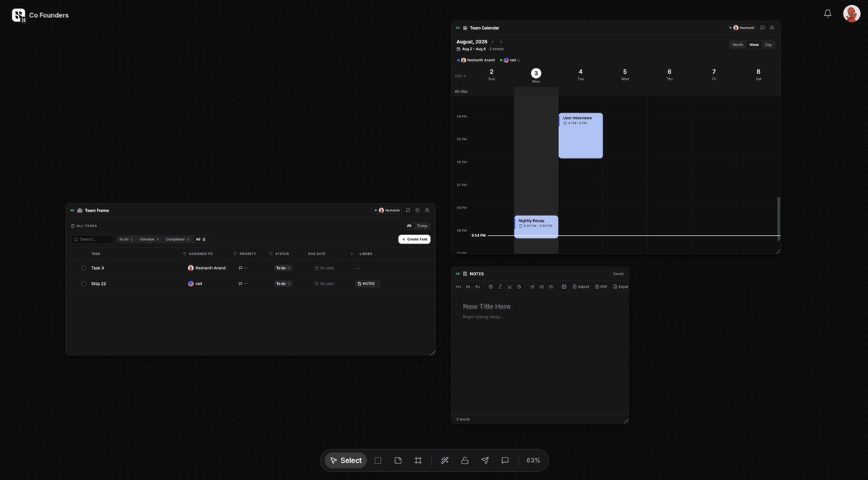Select the All toggle beside Today
The image size is (868, 480).
click(409, 226)
